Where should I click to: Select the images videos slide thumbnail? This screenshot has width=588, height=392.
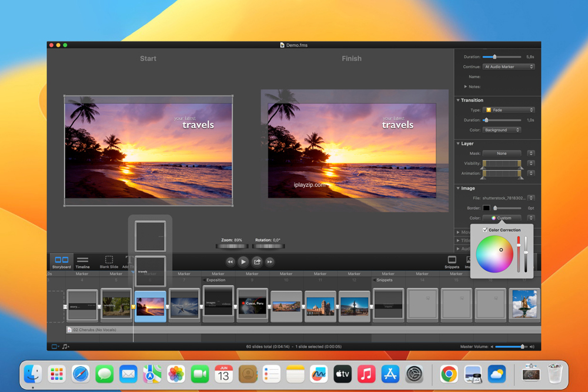(218, 304)
